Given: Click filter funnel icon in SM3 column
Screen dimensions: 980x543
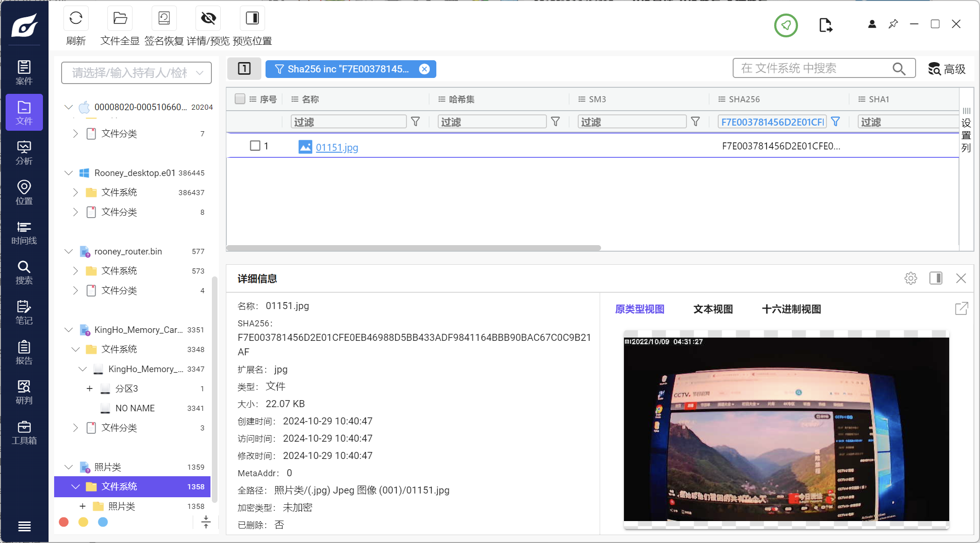Looking at the screenshot, I should tap(695, 122).
